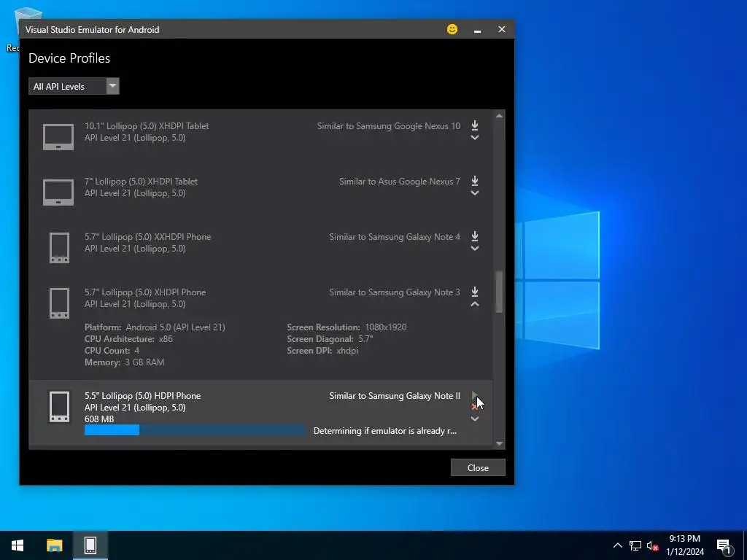Click the 'Screen Resolution: 1080x1920' detail

347,327
